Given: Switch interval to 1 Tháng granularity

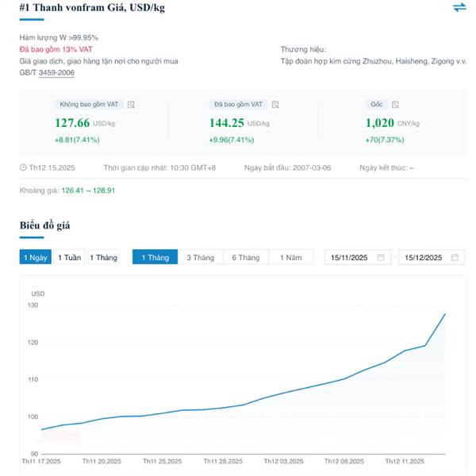Looking at the screenshot, I should tap(103, 257).
